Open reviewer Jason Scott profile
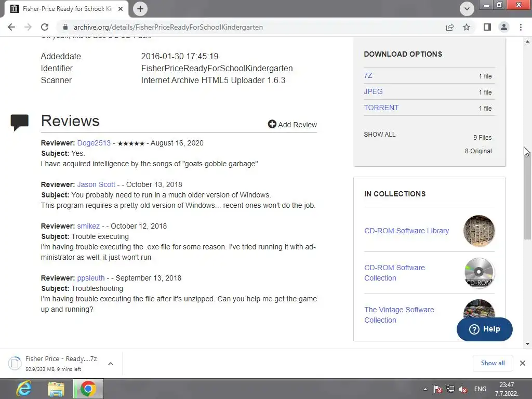The height and width of the screenshot is (399, 532). (96, 184)
